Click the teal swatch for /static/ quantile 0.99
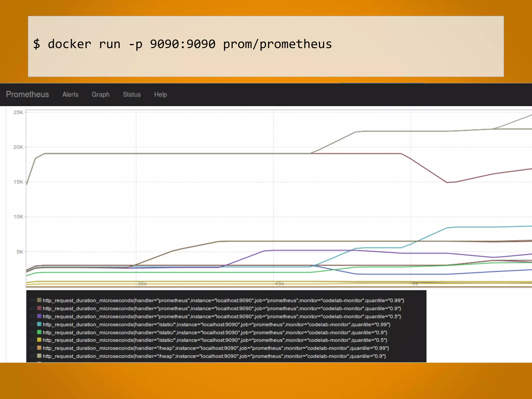The height and width of the screenshot is (399, 532). click(x=39, y=324)
